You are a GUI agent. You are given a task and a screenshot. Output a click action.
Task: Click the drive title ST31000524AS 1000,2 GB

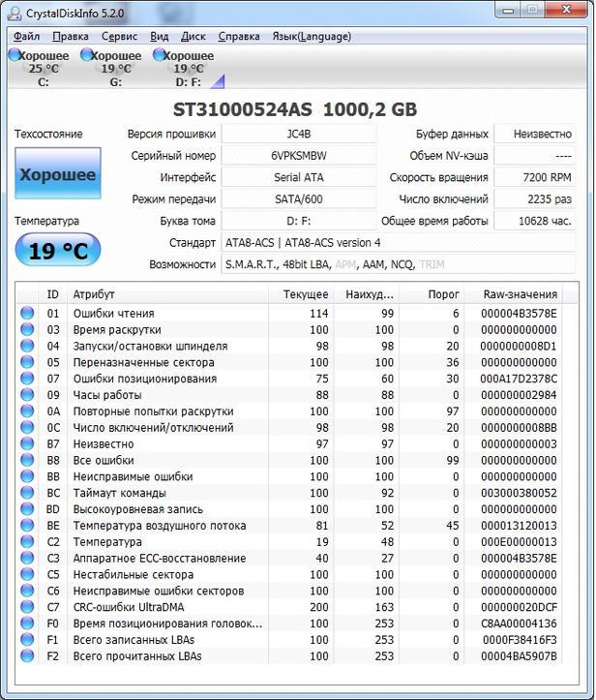point(295,109)
